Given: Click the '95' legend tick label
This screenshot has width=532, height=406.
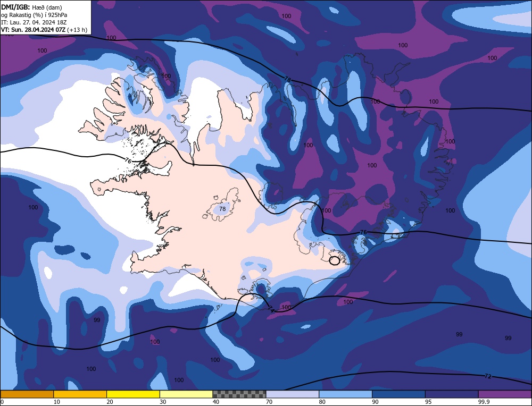Looking at the screenshot, I should point(428,402).
